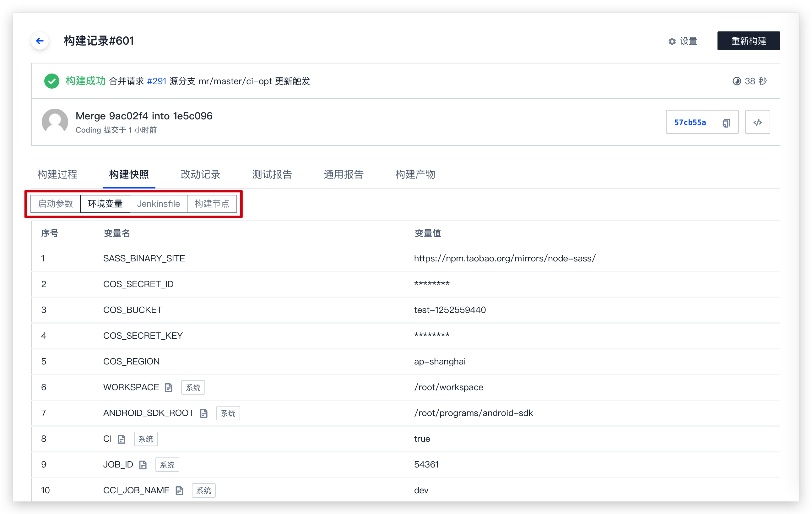812x514 pixels.
Task: Switch to the 通用报告 tab
Action: [344, 174]
